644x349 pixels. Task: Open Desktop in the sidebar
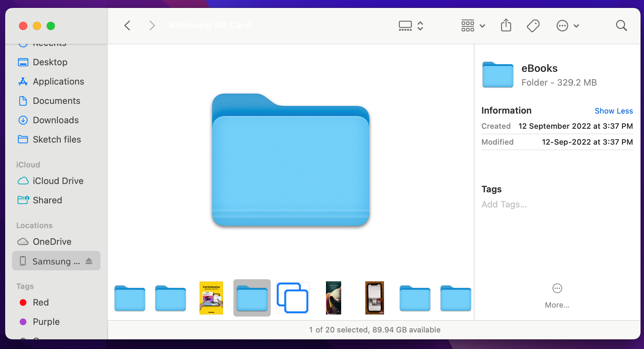(56, 62)
